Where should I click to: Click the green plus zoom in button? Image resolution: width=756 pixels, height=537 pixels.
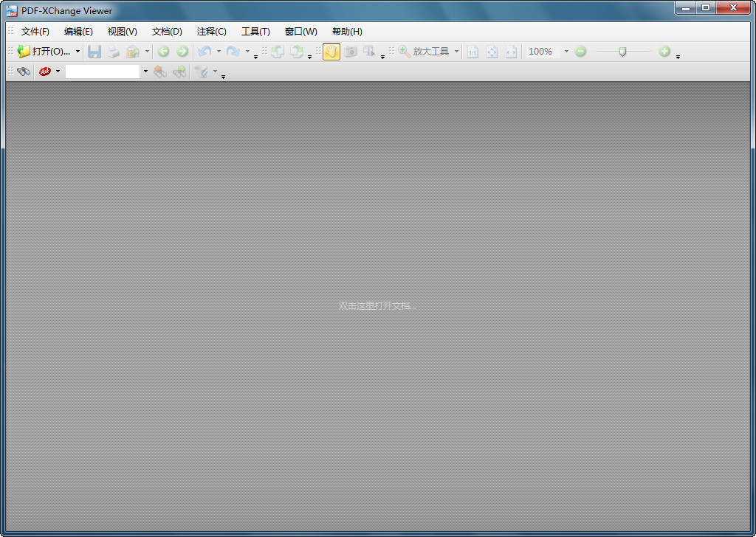pos(664,51)
